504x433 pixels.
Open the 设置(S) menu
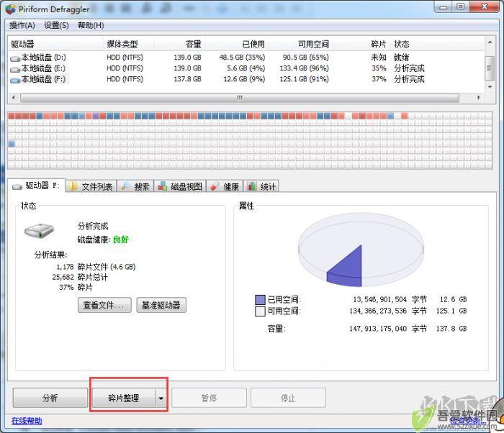coord(56,25)
